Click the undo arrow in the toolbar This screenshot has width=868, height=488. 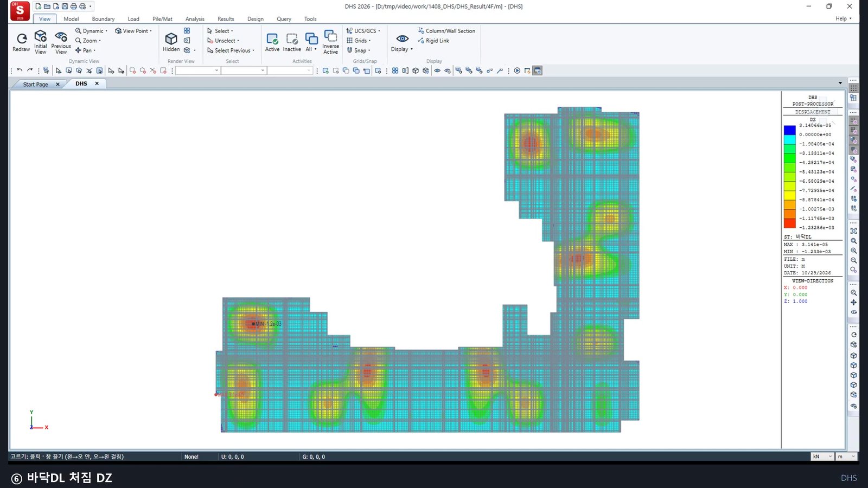(20, 70)
